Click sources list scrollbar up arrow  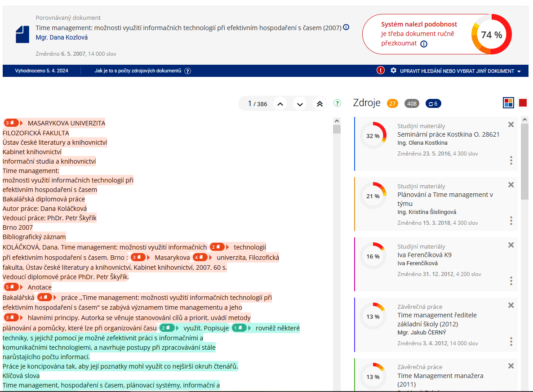[524, 120]
